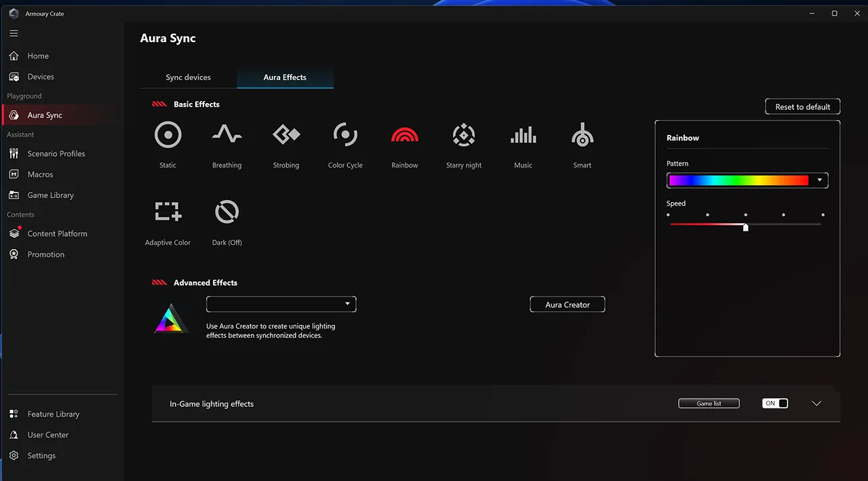
Task: Select the Adaptive Color effect icon
Action: point(167,212)
